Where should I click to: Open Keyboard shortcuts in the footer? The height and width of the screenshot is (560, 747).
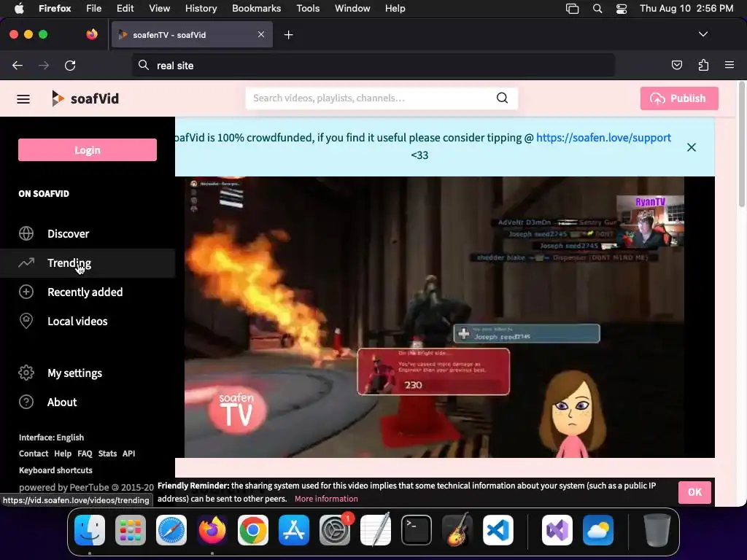point(55,470)
